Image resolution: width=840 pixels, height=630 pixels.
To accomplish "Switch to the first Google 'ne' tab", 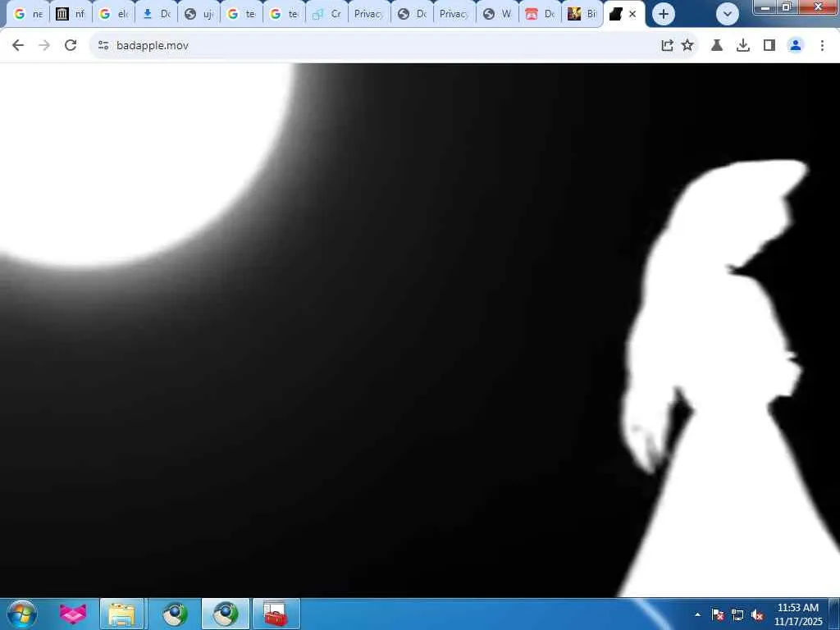I will pos(28,14).
